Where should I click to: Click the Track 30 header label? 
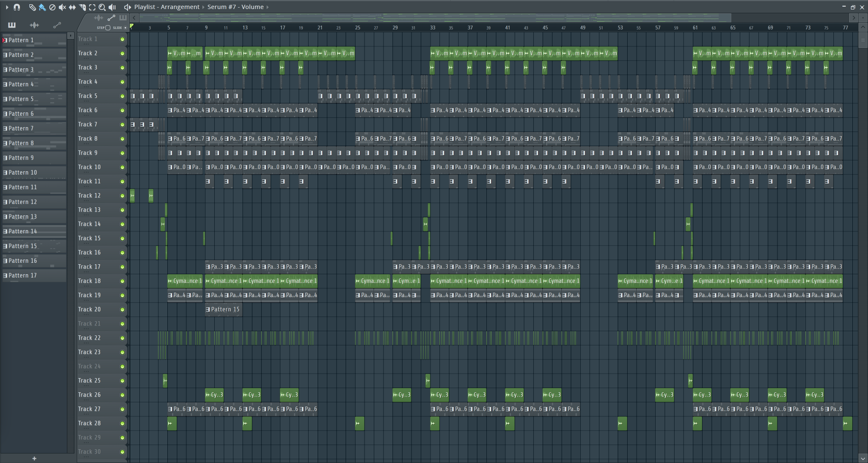[89, 452]
